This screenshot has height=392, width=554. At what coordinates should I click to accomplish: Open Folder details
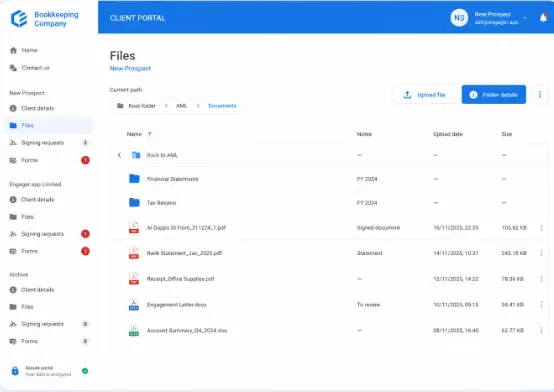[494, 95]
